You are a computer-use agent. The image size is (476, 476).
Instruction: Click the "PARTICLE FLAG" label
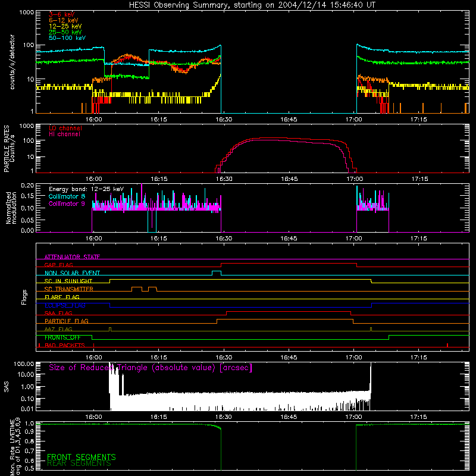pyautogui.click(x=67, y=321)
